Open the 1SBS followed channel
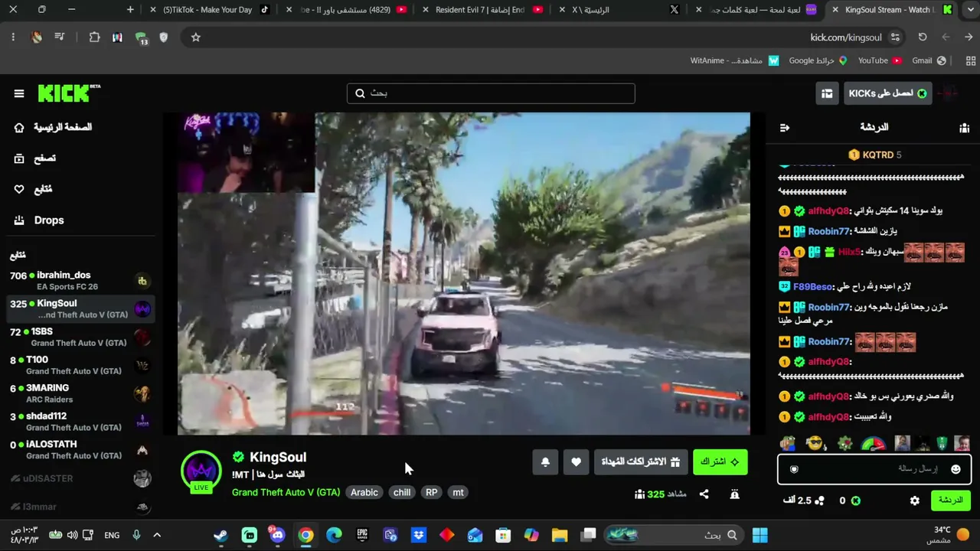This screenshot has width=980, height=551. (80, 337)
